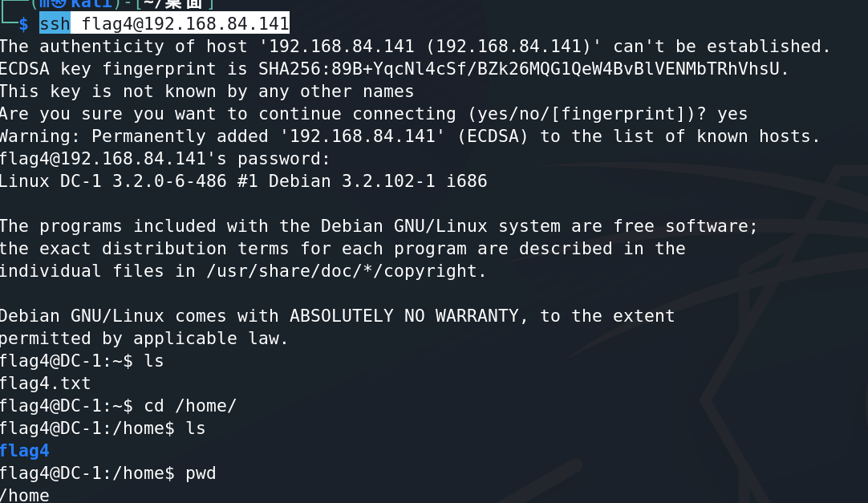This screenshot has height=503, width=868.
Task: Click the flag4@192.168.84.141 ssh target argument
Action: (185, 24)
